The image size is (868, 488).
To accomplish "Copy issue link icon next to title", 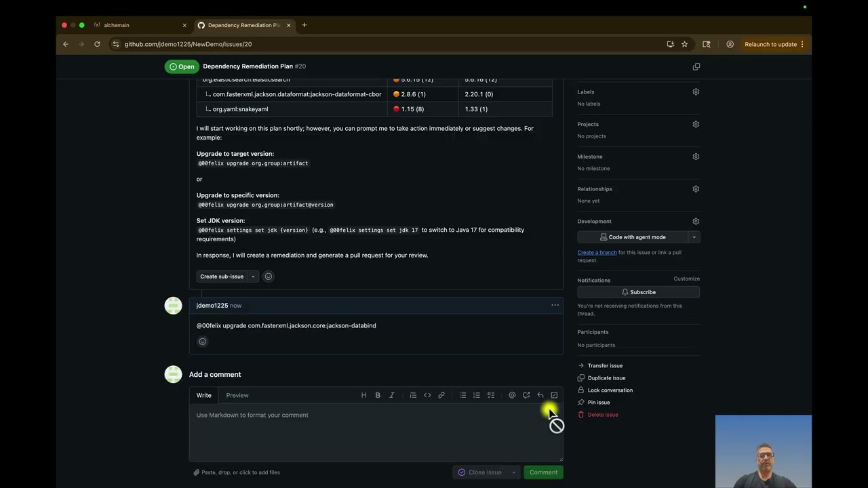I will (696, 66).
